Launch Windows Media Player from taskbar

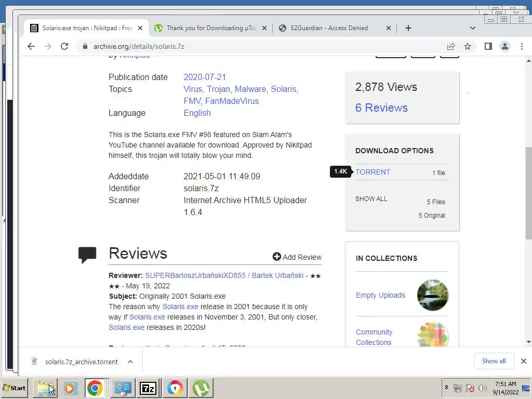[71, 388]
